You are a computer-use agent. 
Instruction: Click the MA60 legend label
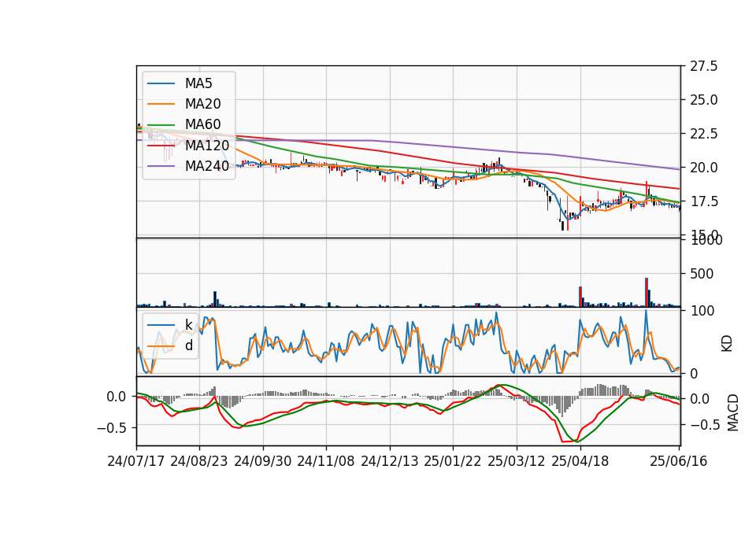(202, 124)
